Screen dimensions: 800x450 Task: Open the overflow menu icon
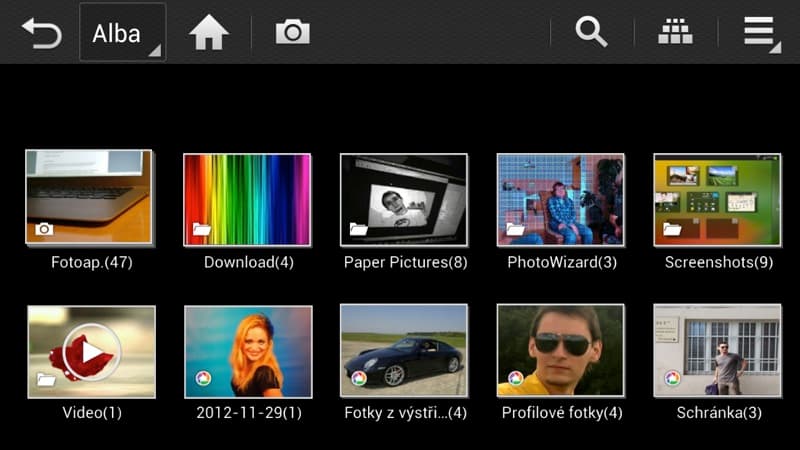pos(762,34)
